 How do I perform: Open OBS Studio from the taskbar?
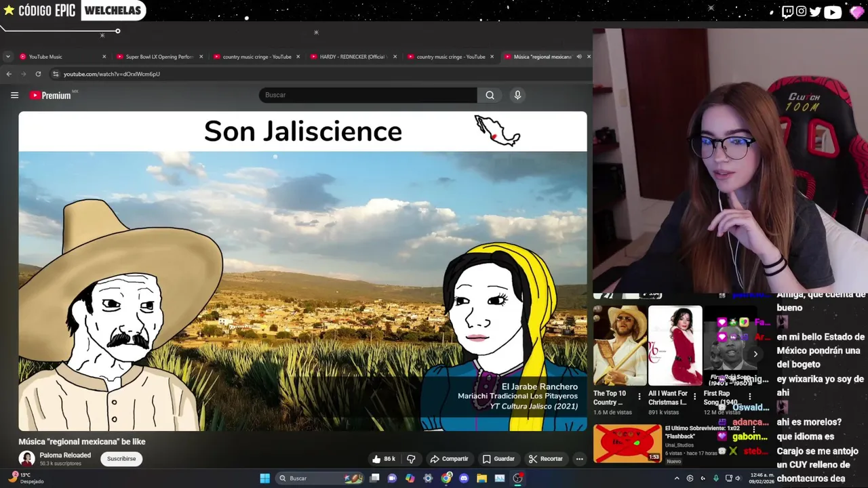pos(517,478)
